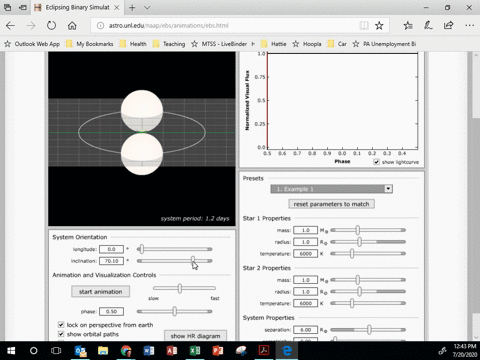Image resolution: width=480 pixels, height=360 pixels.
Task: Open PA Unemployment bookmark
Action: 384,44
